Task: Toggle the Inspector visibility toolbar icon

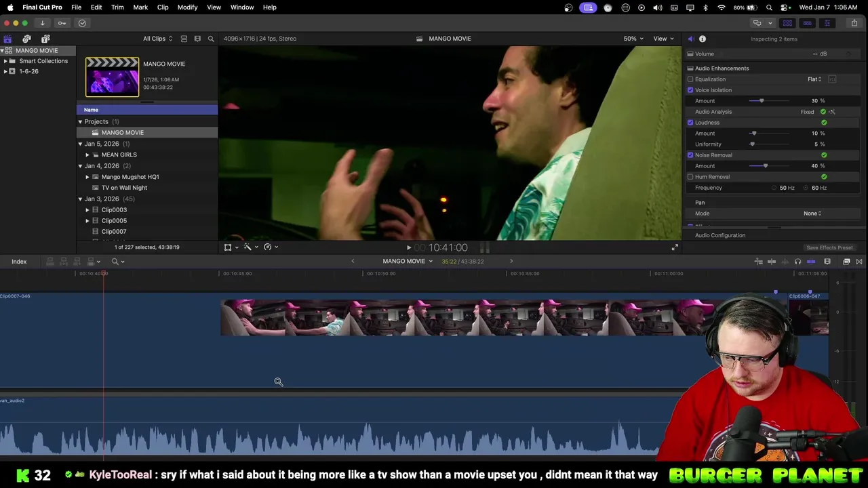Action: (x=827, y=23)
